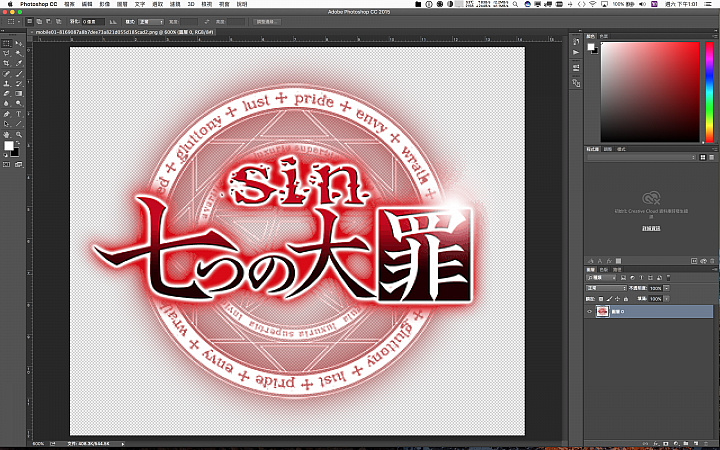This screenshot has height=450, width=720.
Task: Reset default foreground and background colors
Action: pyautogui.click(x=6, y=155)
